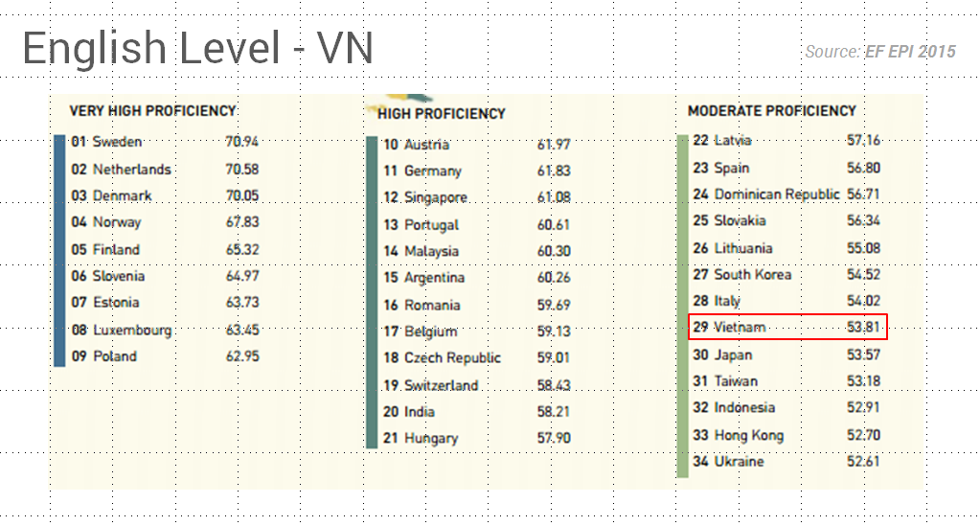The height and width of the screenshot is (526, 980).
Task: Select the '23 Spain' entry
Action: pos(721,169)
